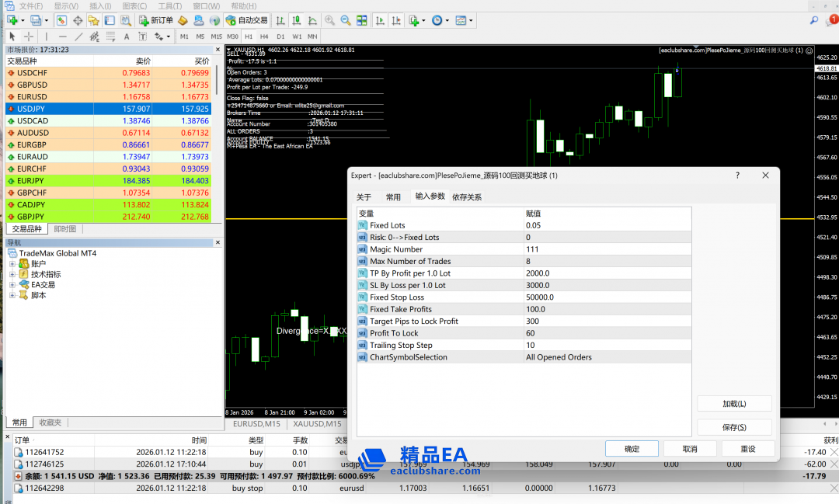Switch chart to M15 timeframe

[216, 36]
